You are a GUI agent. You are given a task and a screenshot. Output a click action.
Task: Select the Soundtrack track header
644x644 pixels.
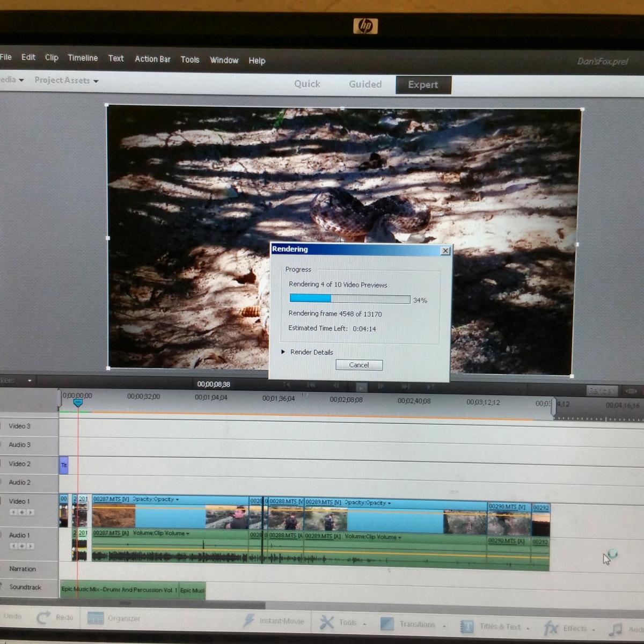[29, 587]
